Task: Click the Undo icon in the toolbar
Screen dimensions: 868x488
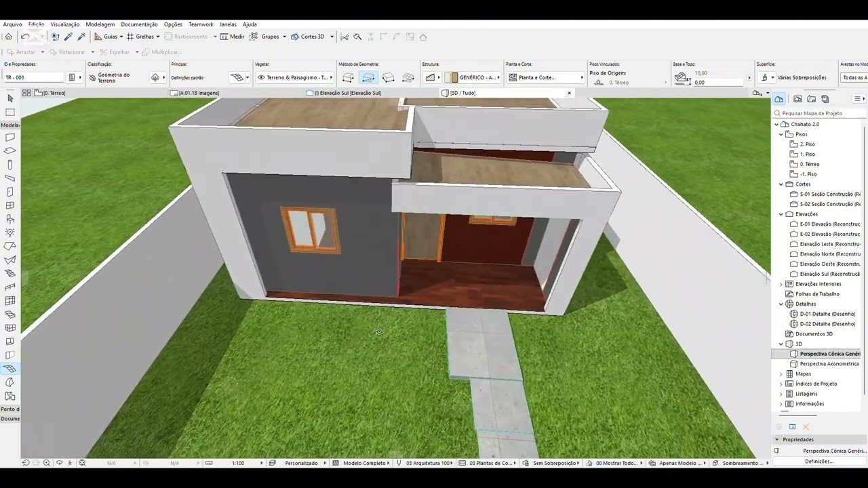Action: coord(25,37)
